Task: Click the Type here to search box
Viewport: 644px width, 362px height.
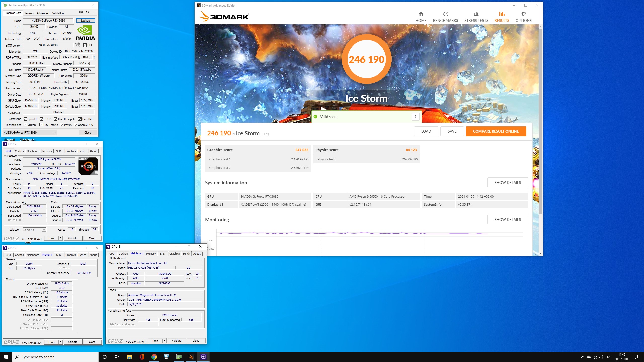Action: (55, 357)
